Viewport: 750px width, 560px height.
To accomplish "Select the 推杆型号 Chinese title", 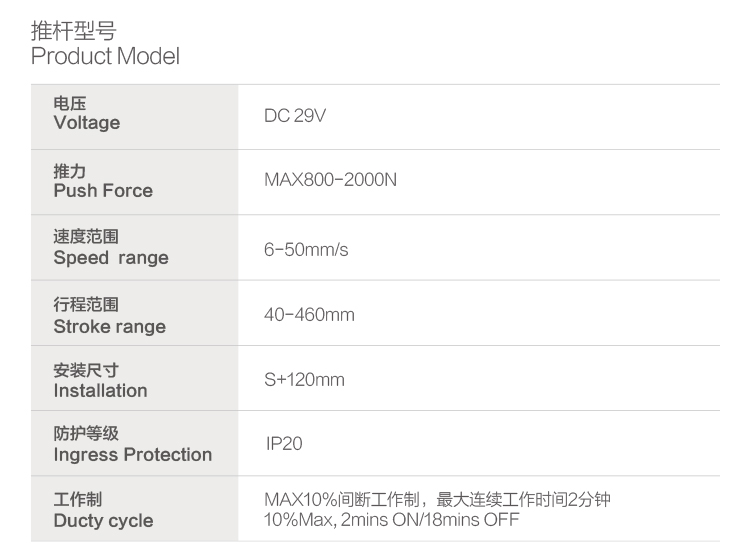I will [73, 31].
